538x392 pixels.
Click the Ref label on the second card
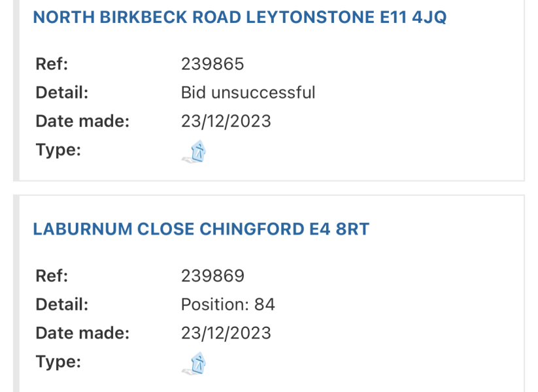click(48, 275)
